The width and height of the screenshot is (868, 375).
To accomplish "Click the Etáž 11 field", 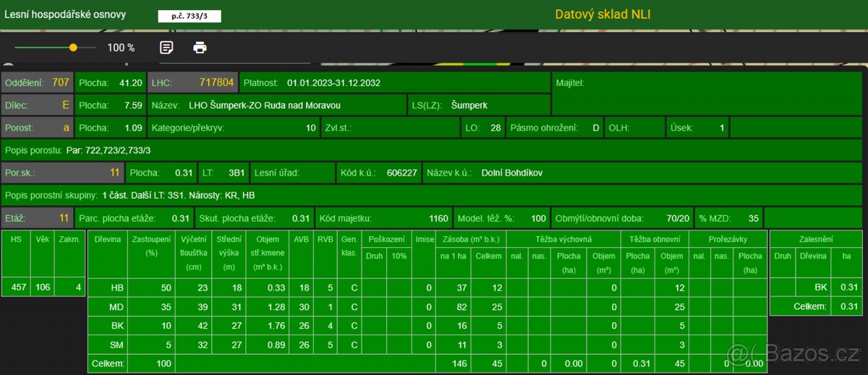I will (37, 218).
